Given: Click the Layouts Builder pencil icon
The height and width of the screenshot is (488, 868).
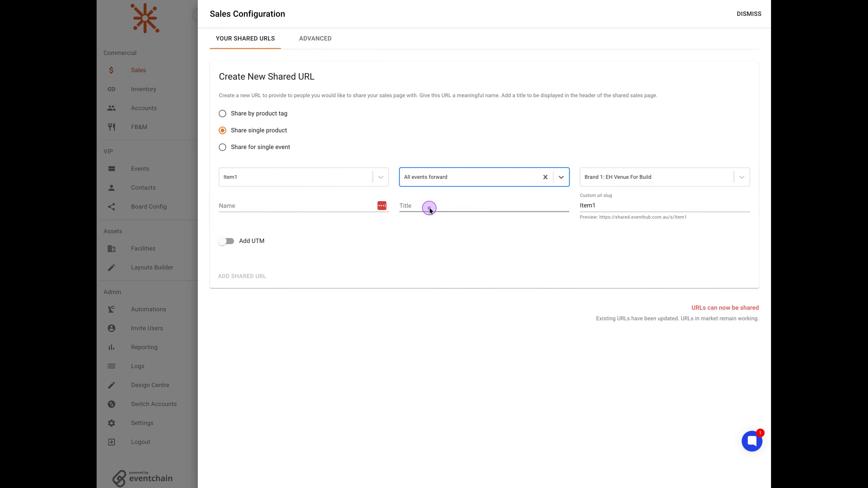Looking at the screenshot, I should click(x=112, y=267).
